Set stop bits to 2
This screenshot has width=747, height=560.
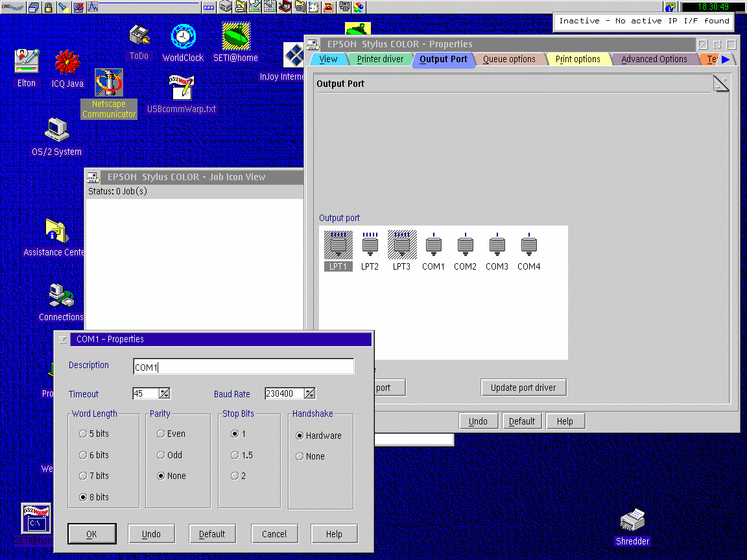238,476
